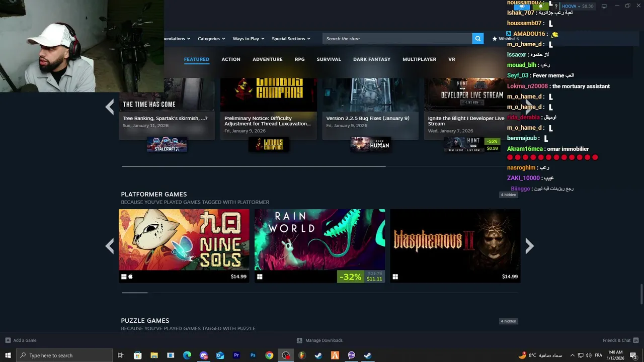Click the Platformer carousel scroll indicator
This screenshot has height=362, width=644.
coord(134,292)
